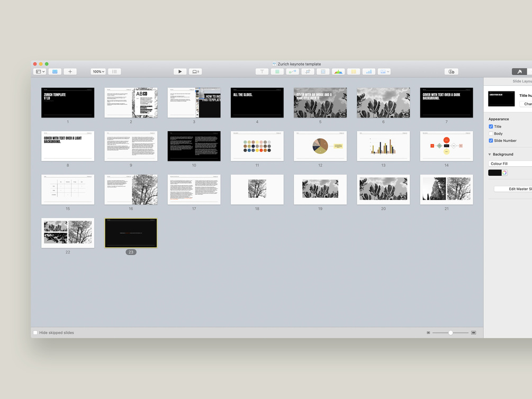Click the large thumbnails icon
The image size is (532, 399).
(474, 333)
